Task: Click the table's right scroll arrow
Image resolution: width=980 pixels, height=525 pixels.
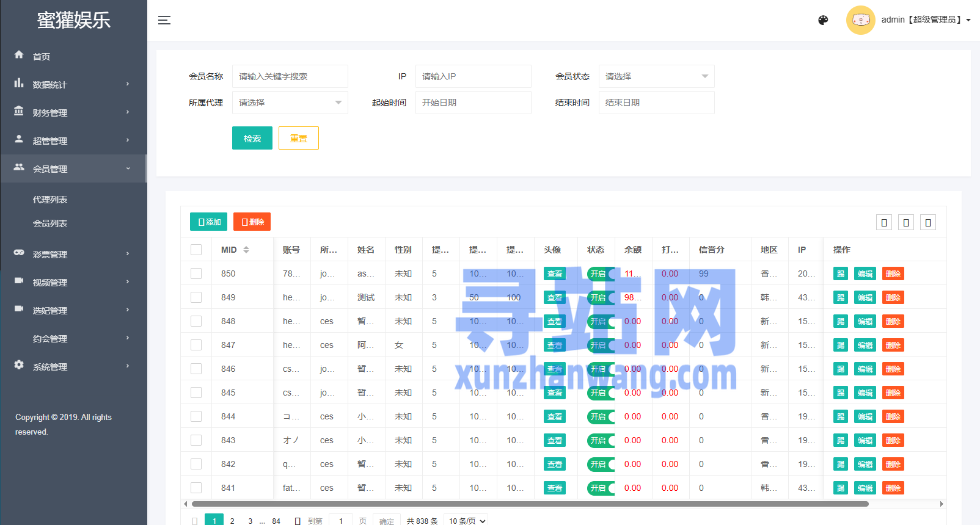Action: (x=942, y=504)
